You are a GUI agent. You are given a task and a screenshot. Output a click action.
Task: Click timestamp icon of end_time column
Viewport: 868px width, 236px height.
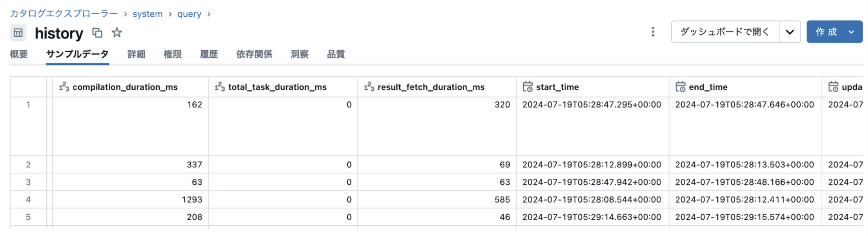click(680, 87)
